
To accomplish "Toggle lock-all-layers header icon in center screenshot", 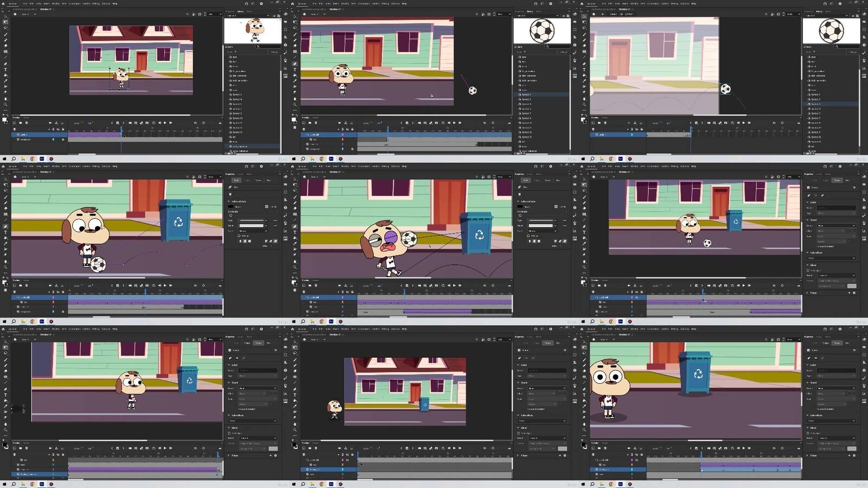I will [x=352, y=291].
